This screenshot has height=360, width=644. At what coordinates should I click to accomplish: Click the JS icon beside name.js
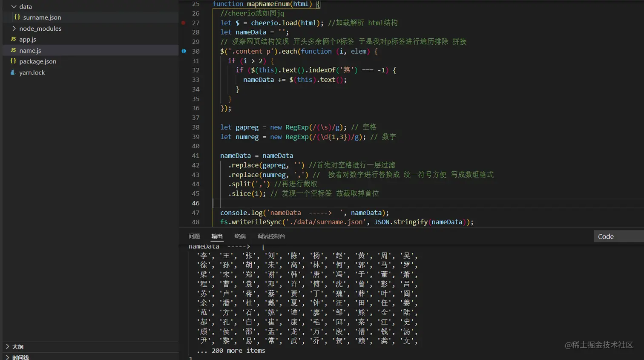(13, 50)
